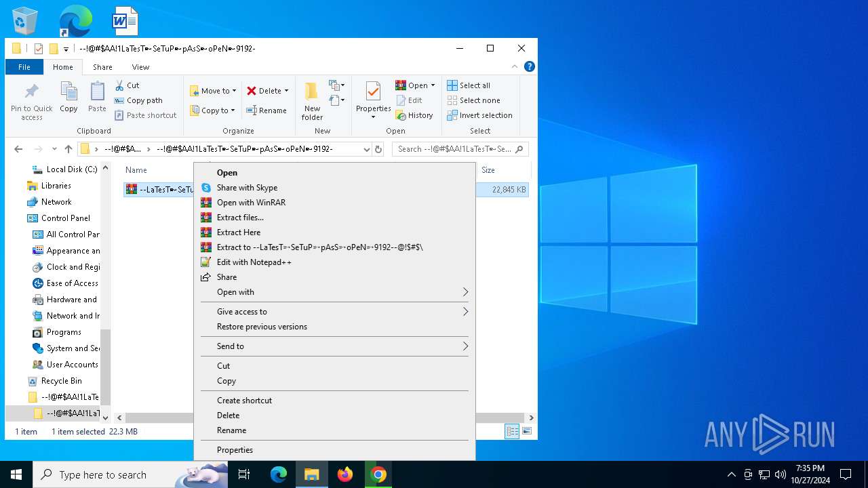
Task: Switch to the Share ribbon tab
Action: (102, 67)
